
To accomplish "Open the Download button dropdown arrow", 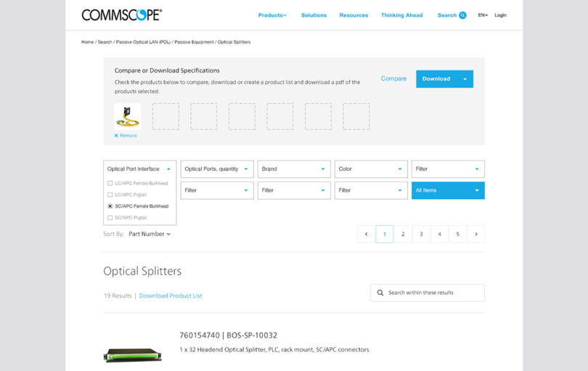I will pyautogui.click(x=465, y=79).
